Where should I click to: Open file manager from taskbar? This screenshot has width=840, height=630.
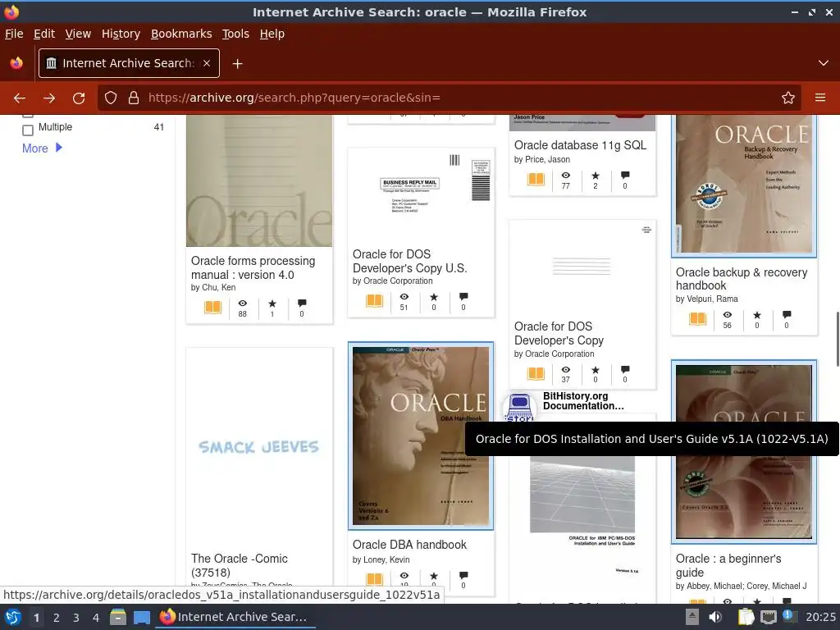(118, 617)
